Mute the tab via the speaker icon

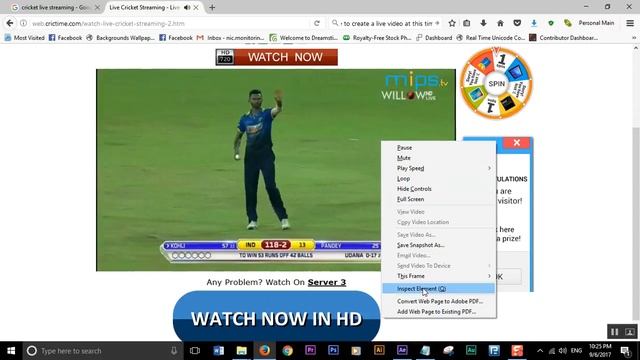(187, 7)
